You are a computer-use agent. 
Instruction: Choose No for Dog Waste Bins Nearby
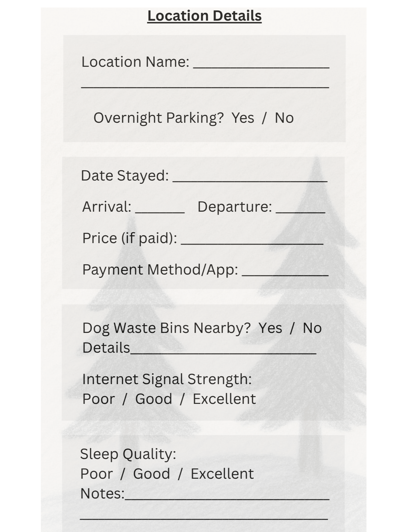[x=312, y=328]
